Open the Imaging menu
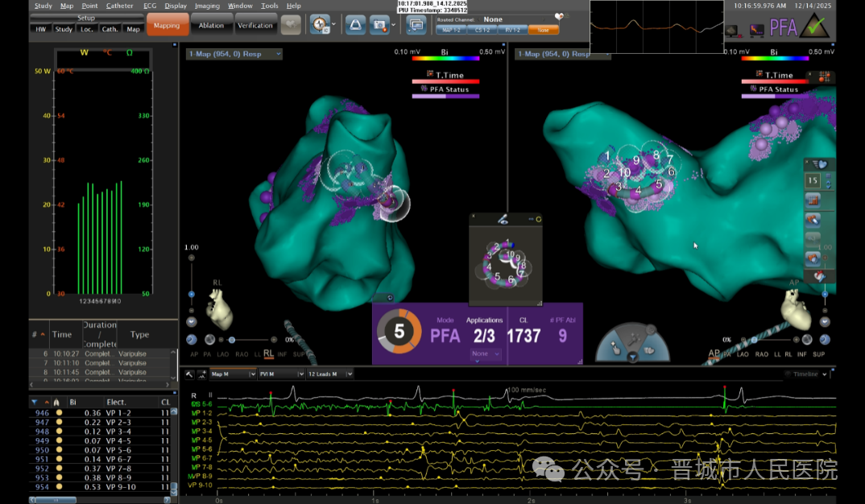 point(207,6)
